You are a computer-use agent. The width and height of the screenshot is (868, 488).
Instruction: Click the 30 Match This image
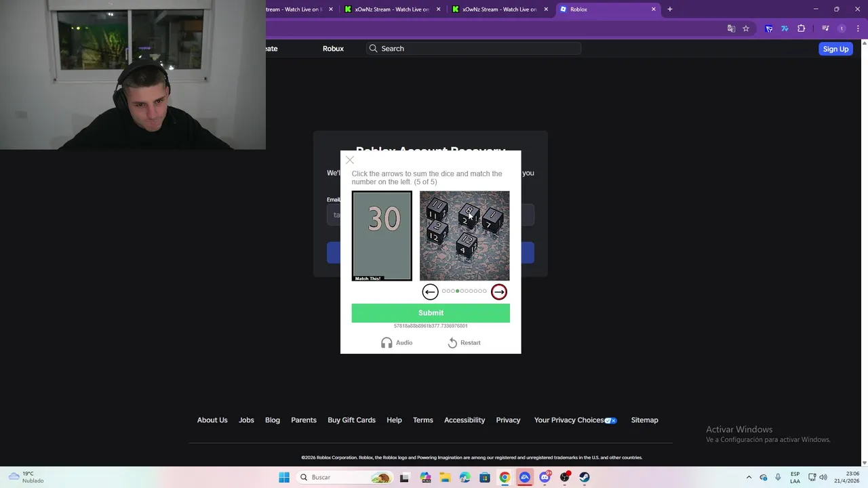(x=382, y=236)
